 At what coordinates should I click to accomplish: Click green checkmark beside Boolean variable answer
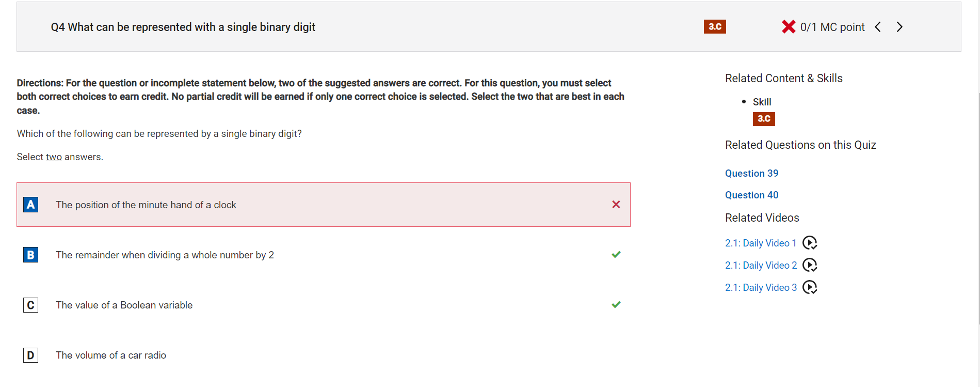pyautogui.click(x=616, y=304)
